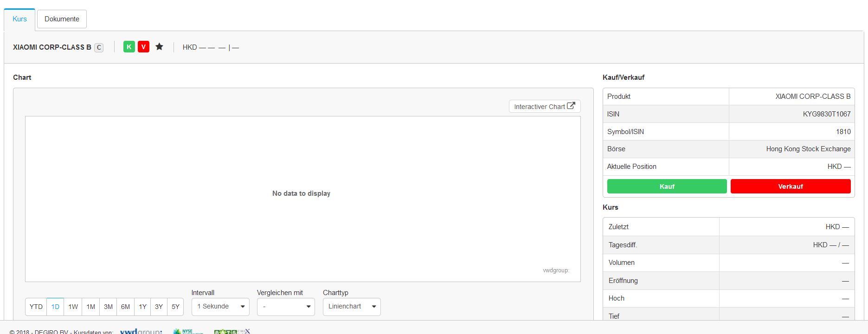
Task: Click the Börse row label
Action: click(616, 149)
